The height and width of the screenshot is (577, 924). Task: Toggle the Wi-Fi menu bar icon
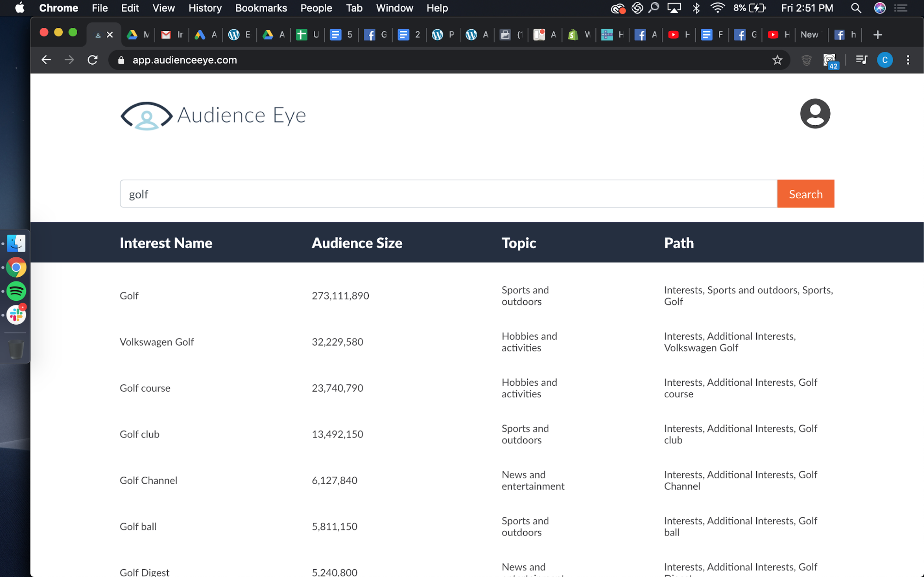pos(718,9)
